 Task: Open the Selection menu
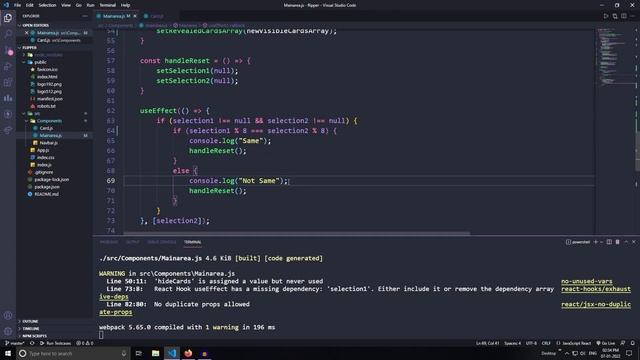[x=47, y=5]
